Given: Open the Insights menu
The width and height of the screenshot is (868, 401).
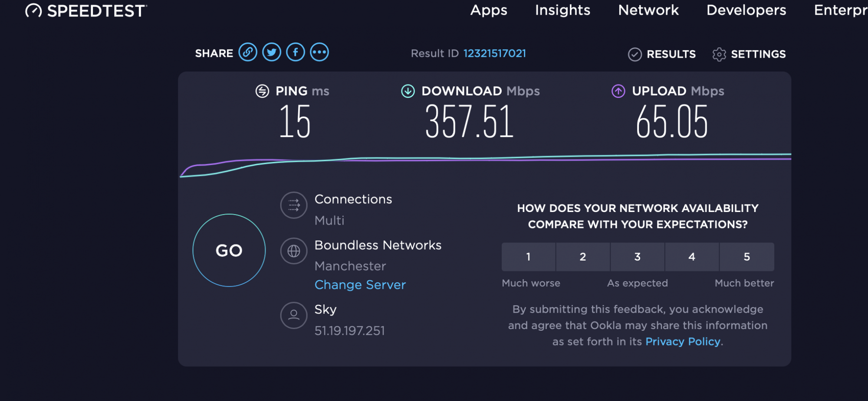Looking at the screenshot, I should (x=562, y=10).
